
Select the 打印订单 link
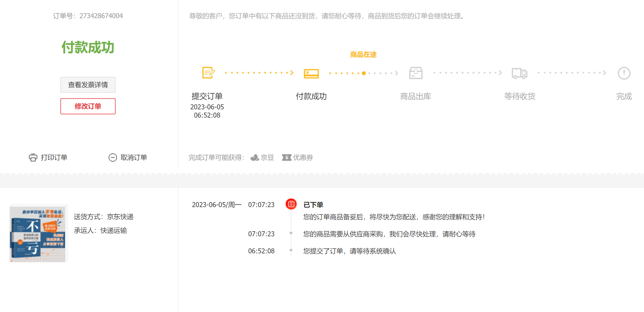(54, 158)
